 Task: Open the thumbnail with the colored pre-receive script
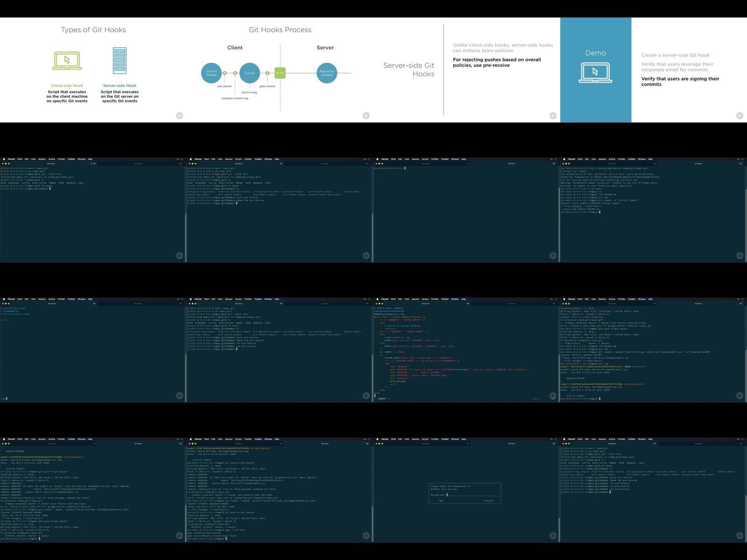[467, 350]
